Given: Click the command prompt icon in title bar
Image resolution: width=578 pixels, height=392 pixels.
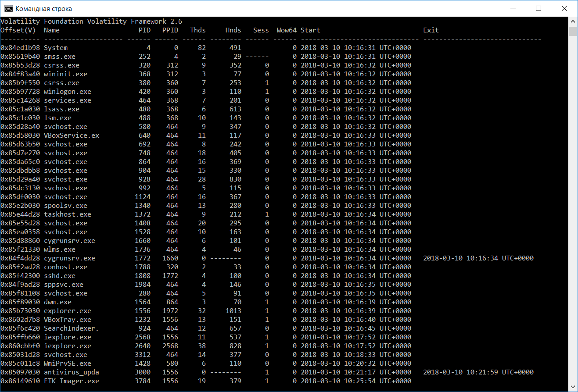Looking at the screenshot, I should tap(8, 8).
